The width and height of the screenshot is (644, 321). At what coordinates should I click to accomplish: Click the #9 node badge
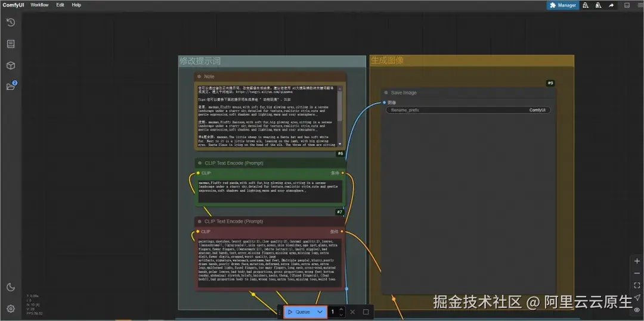click(550, 83)
